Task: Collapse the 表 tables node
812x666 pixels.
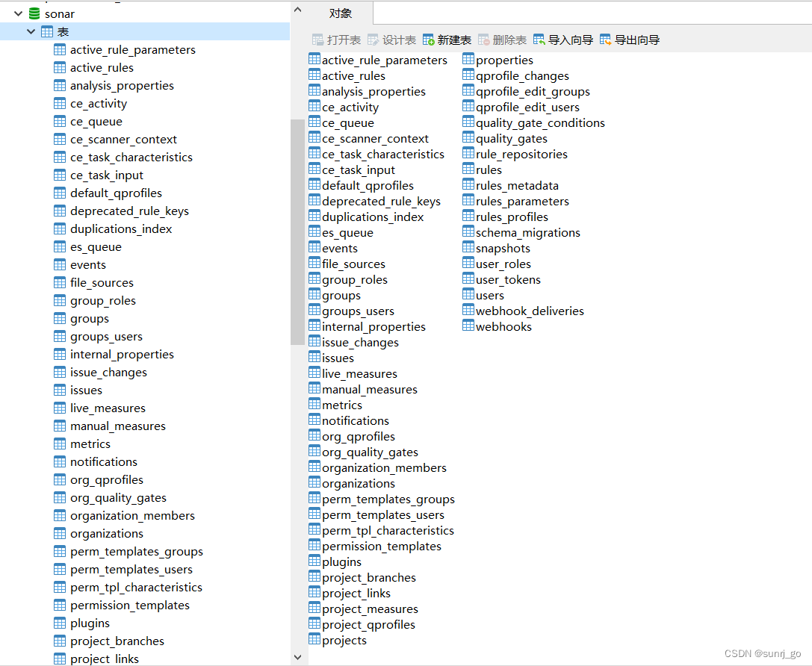Action: tap(31, 31)
